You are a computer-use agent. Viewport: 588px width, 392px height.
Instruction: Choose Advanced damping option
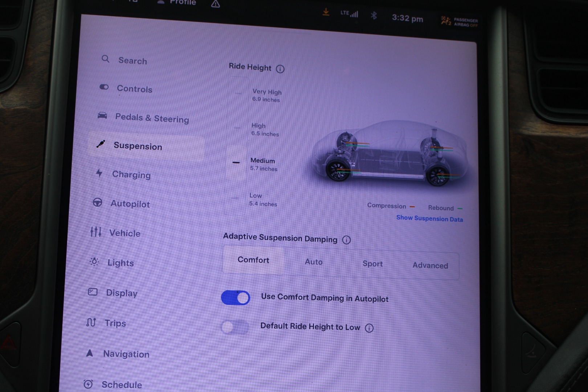click(x=430, y=265)
